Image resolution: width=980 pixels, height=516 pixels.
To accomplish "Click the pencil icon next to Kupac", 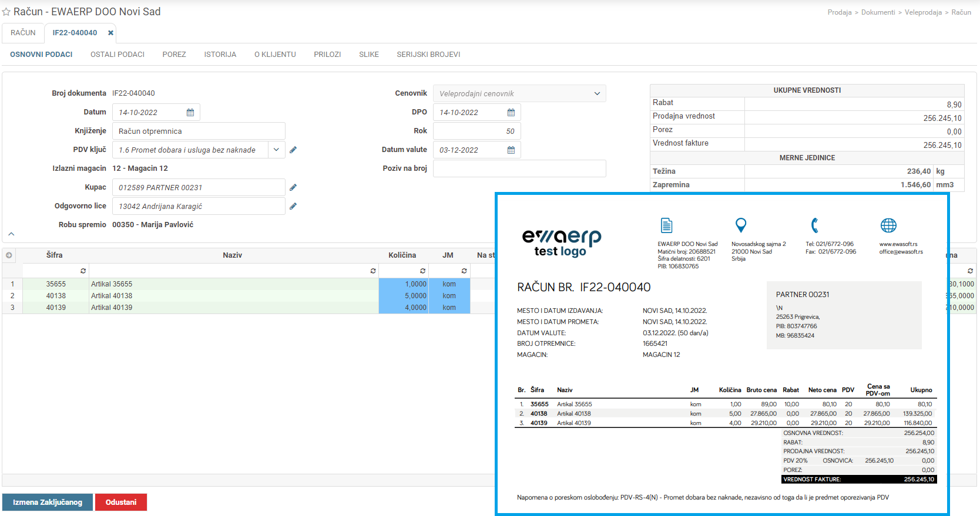I will [x=293, y=187].
